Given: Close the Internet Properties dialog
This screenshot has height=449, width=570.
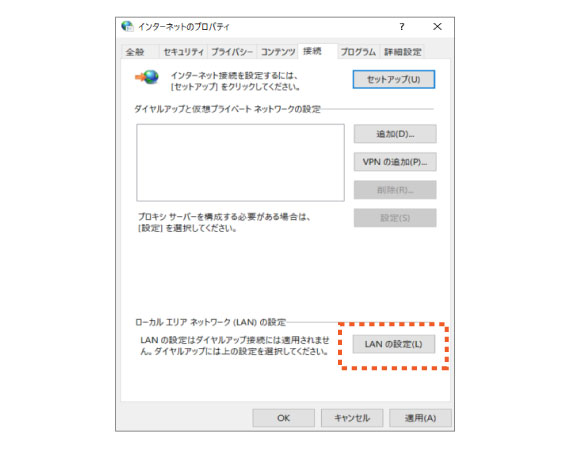Looking at the screenshot, I should tap(437, 27).
